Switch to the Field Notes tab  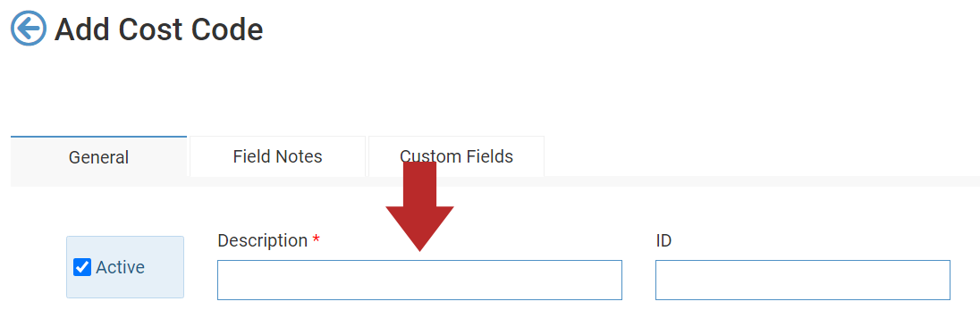click(x=277, y=156)
